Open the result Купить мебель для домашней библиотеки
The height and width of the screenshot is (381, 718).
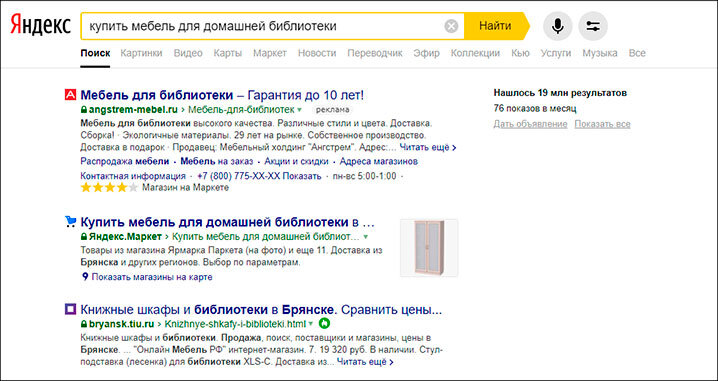[x=228, y=223]
